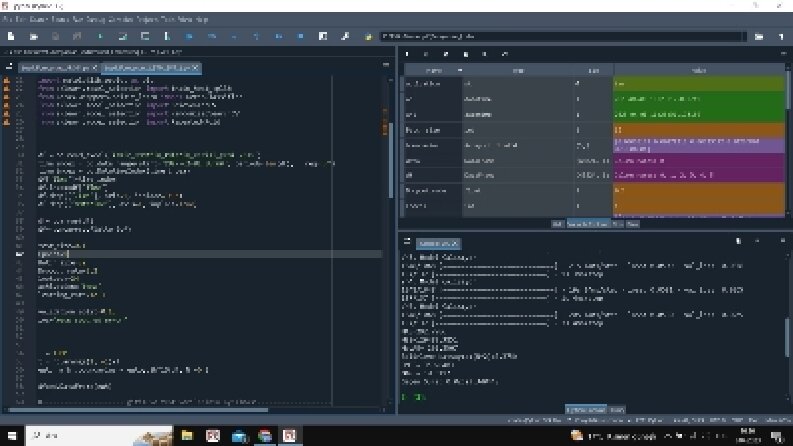Sort variables by the Type column header
This screenshot has width=793, height=446.
pyautogui.click(x=518, y=70)
